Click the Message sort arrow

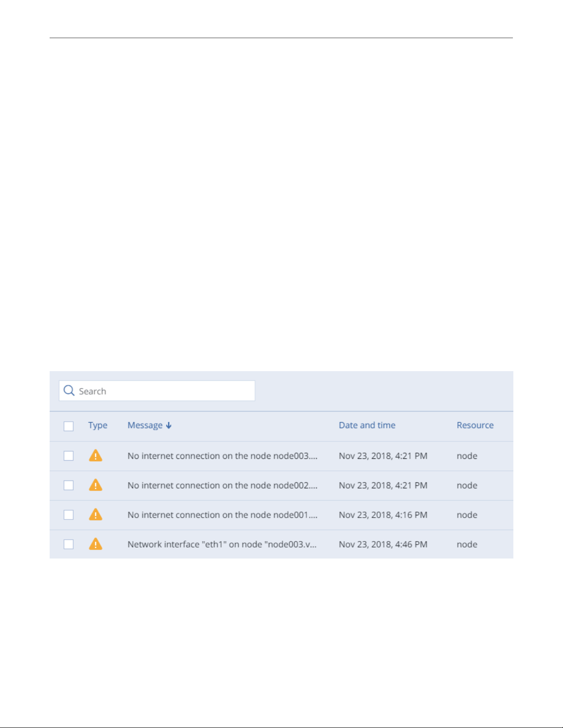[169, 426]
